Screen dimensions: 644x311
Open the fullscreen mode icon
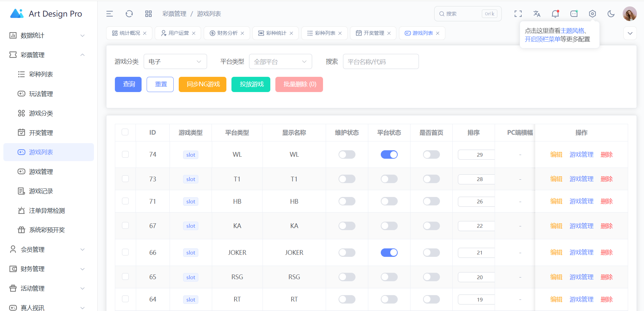pyautogui.click(x=518, y=14)
